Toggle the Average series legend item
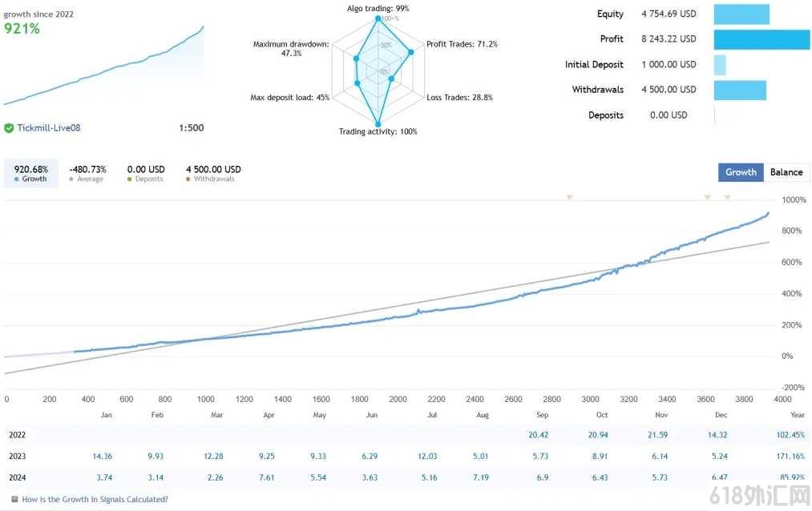The width and height of the screenshot is (812, 511). tap(87, 173)
